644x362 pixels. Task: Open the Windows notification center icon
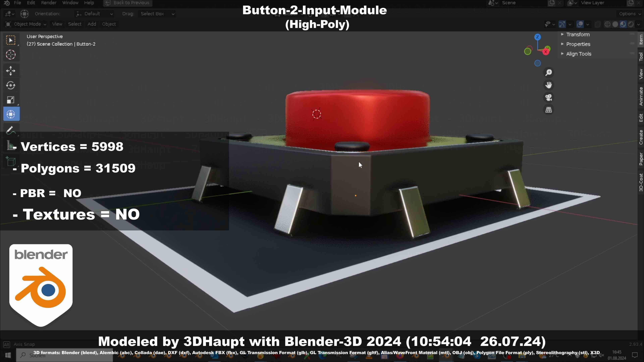coord(635,355)
